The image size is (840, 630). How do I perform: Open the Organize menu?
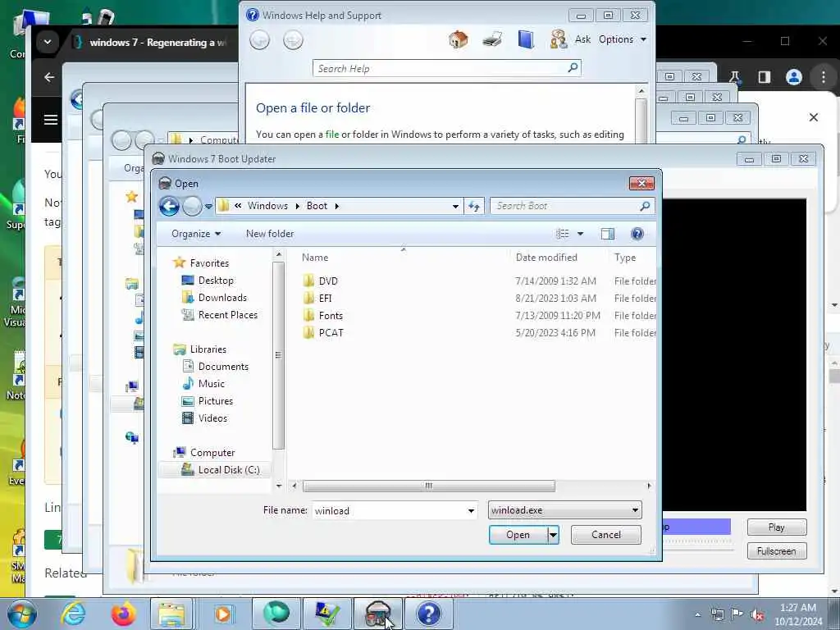[195, 234]
